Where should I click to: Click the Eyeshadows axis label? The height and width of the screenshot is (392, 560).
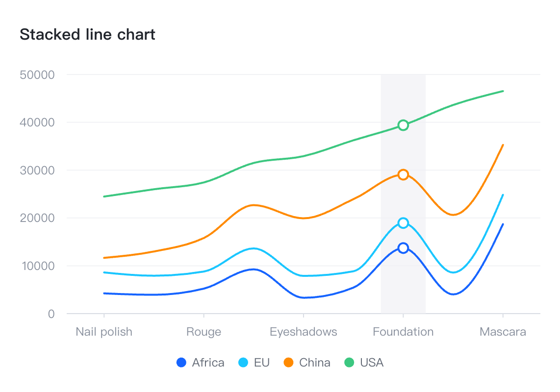point(304,332)
